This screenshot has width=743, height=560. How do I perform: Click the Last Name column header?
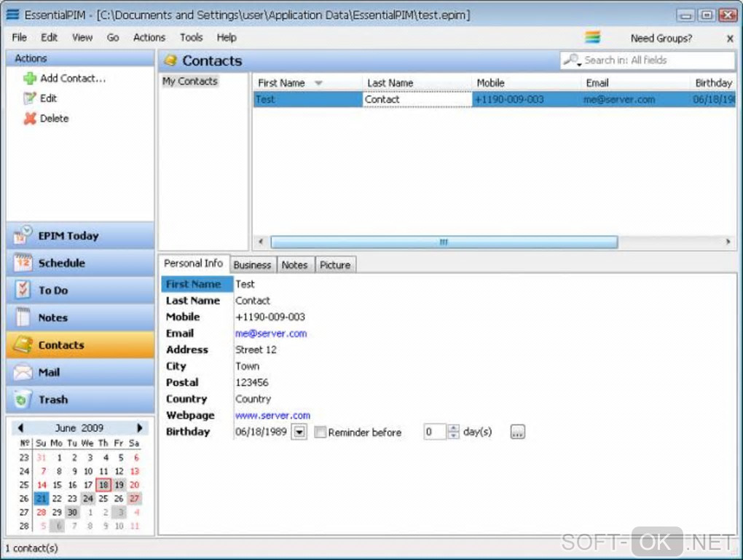417,83
